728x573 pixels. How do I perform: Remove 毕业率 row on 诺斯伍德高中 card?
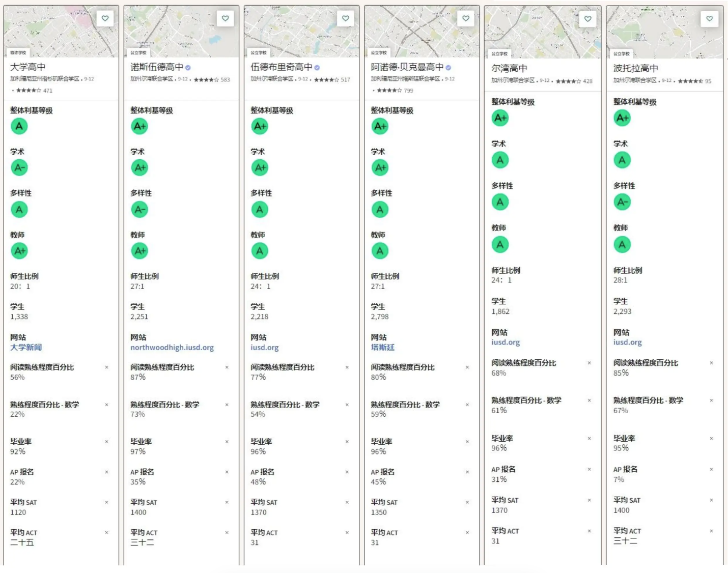227,442
